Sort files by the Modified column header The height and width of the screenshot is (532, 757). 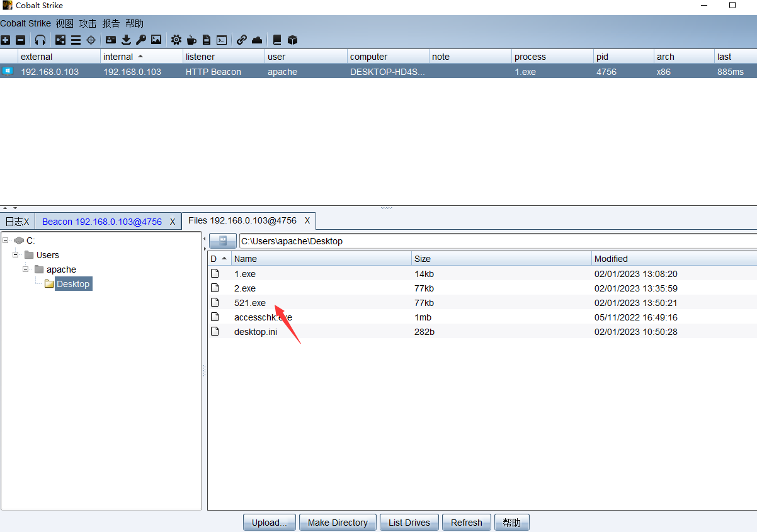click(674, 259)
